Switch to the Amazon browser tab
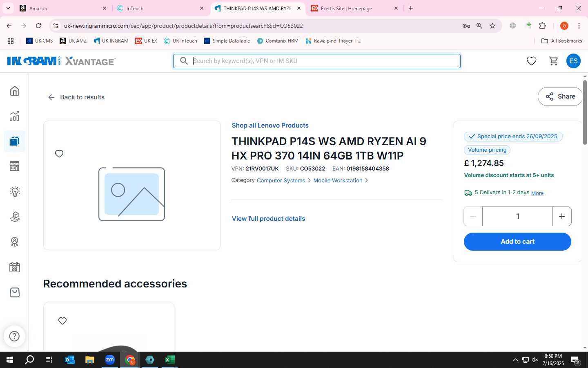 (64, 8)
